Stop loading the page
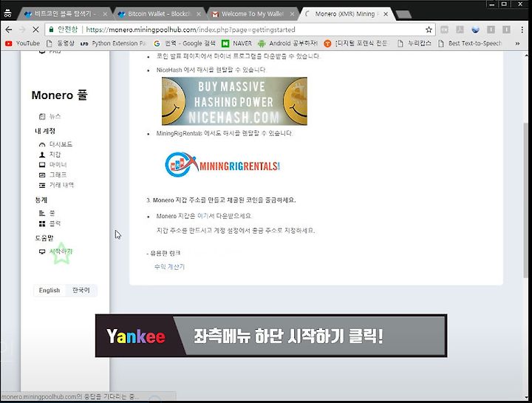This screenshot has height=403, width=532. tap(35, 30)
